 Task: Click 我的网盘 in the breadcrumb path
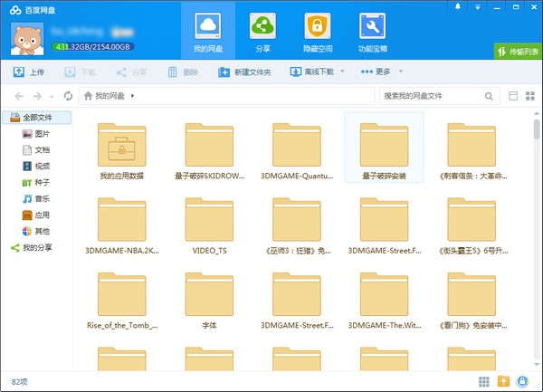pos(110,96)
